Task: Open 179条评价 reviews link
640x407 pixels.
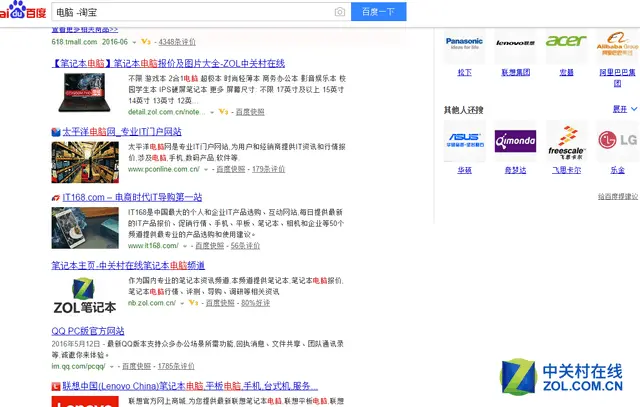Action: pyautogui.click(x=268, y=169)
